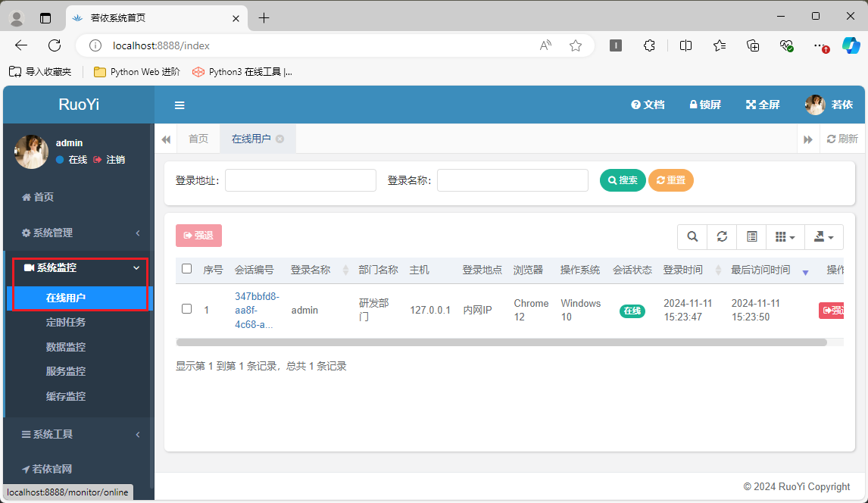The width and height of the screenshot is (868, 503).
Task: Click the address bar localhost:8888/index
Action: tap(161, 46)
